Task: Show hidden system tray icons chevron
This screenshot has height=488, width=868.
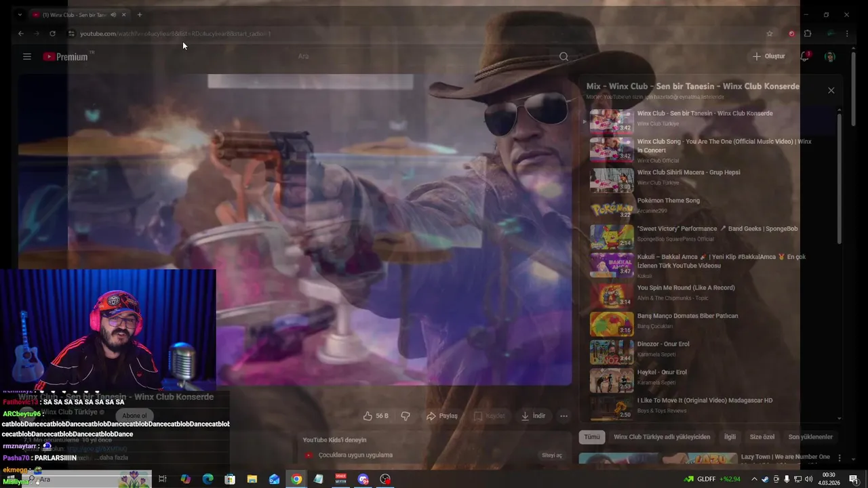Action: (753, 479)
